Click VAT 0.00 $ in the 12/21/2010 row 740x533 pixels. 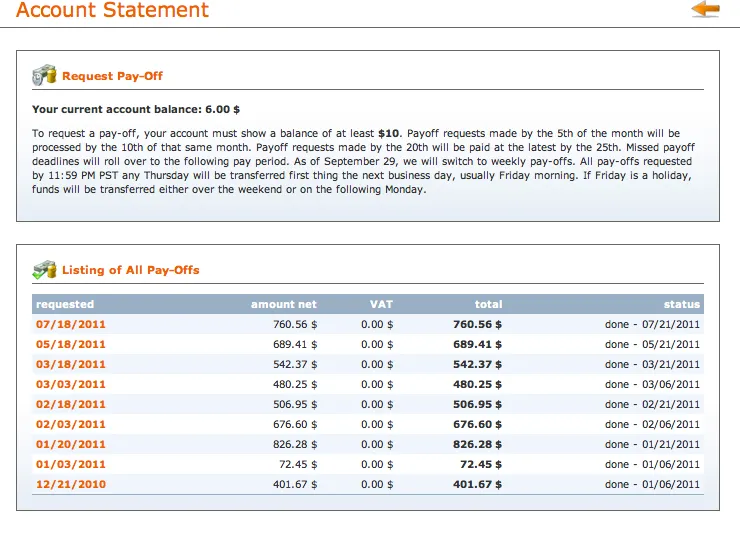click(x=377, y=484)
